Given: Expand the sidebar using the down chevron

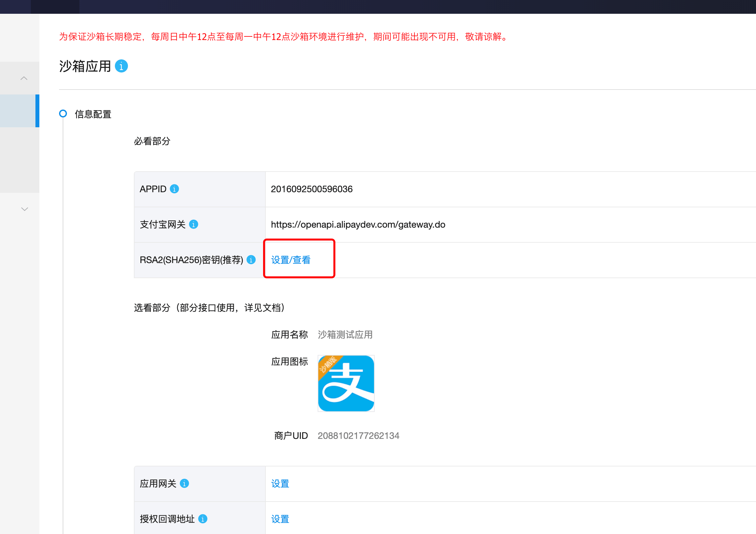Looking at the screenshot, I should 24,209.
